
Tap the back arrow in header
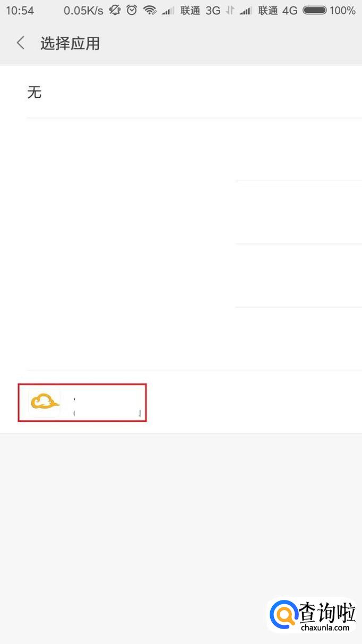pyautogui.click(x=21, y=43)
